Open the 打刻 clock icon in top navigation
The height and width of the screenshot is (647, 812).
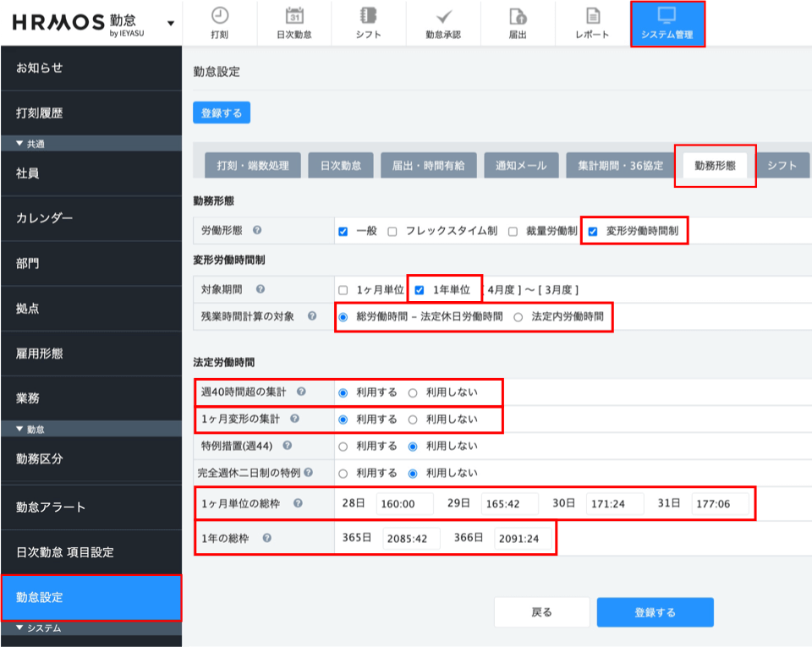[x=219, y=16]
